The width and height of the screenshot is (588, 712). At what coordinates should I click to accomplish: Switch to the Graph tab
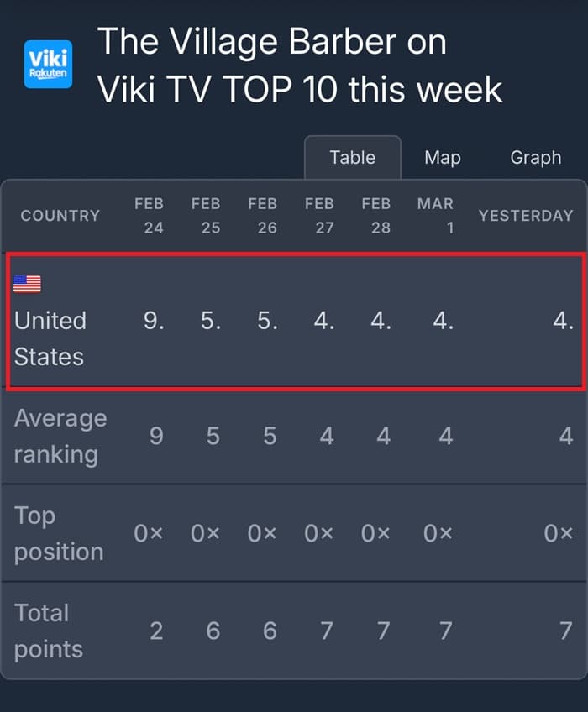[535, 158]
